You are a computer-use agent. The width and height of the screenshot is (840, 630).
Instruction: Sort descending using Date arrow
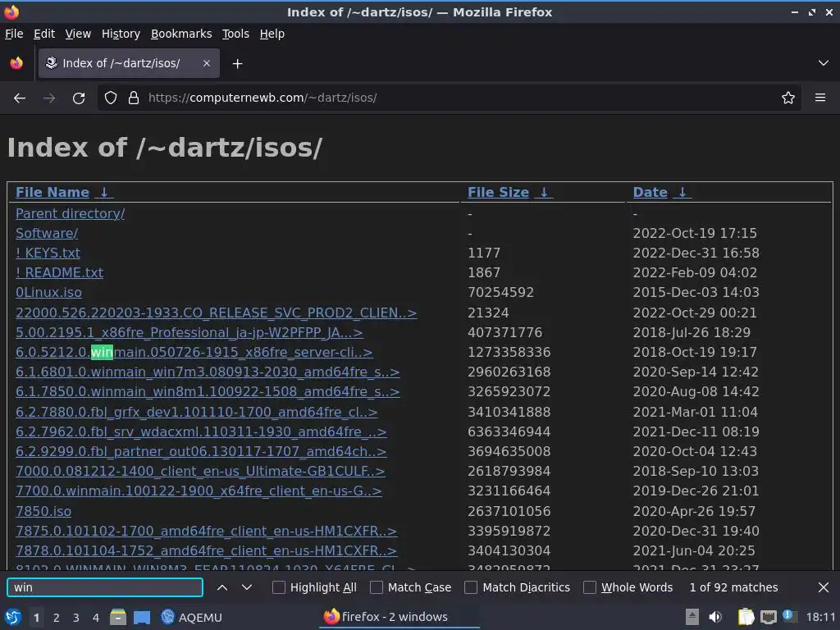[682, 192]
